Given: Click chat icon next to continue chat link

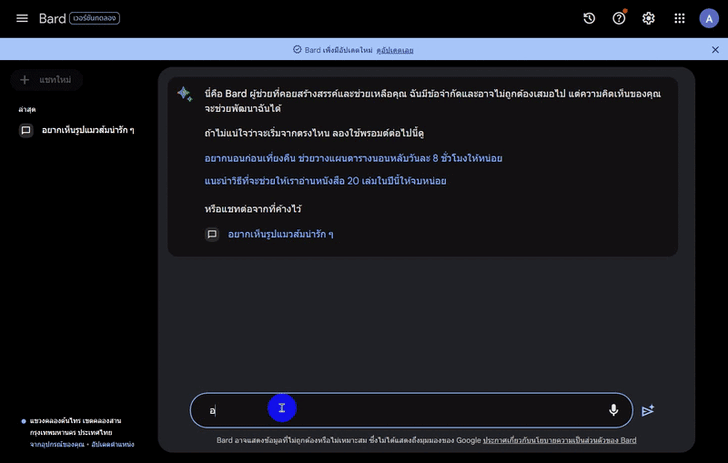Looking at the screenshot, I should [x=212, y=234].
